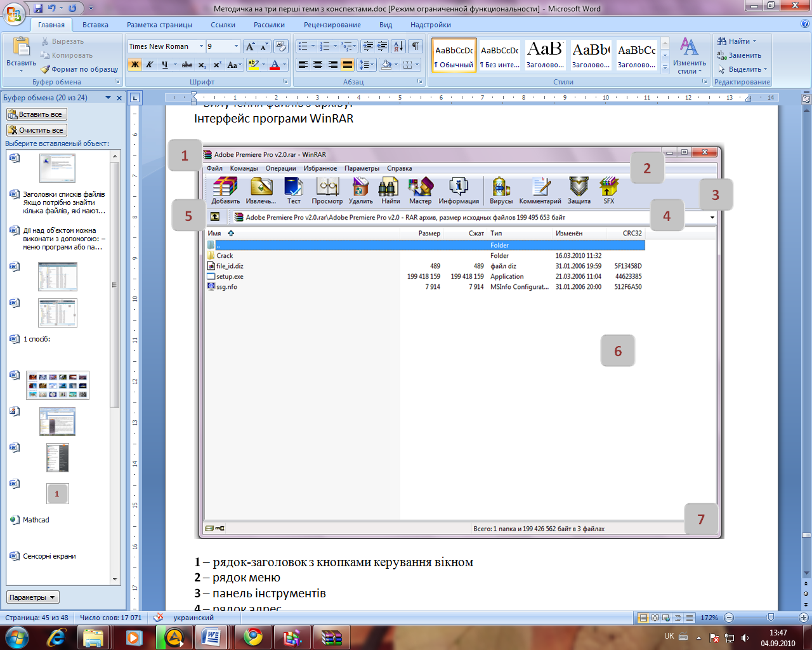
Task: Open Шрифт dialog launcher
Action: coord(284,82)
